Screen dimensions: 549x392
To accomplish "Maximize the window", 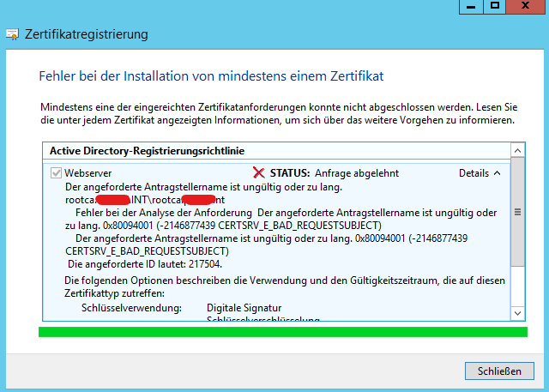I will coord(494,6).
